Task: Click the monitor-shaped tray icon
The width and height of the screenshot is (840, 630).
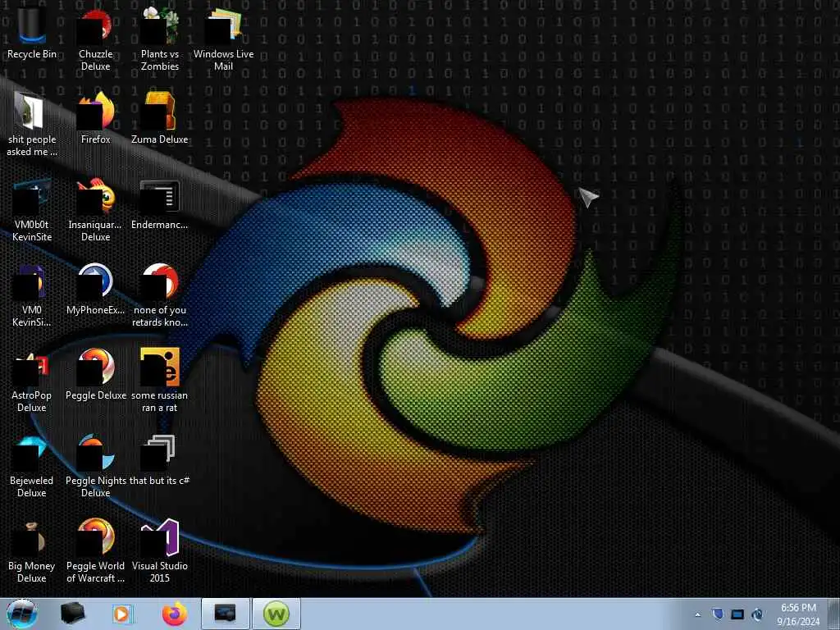Action: tap(737, 614)
